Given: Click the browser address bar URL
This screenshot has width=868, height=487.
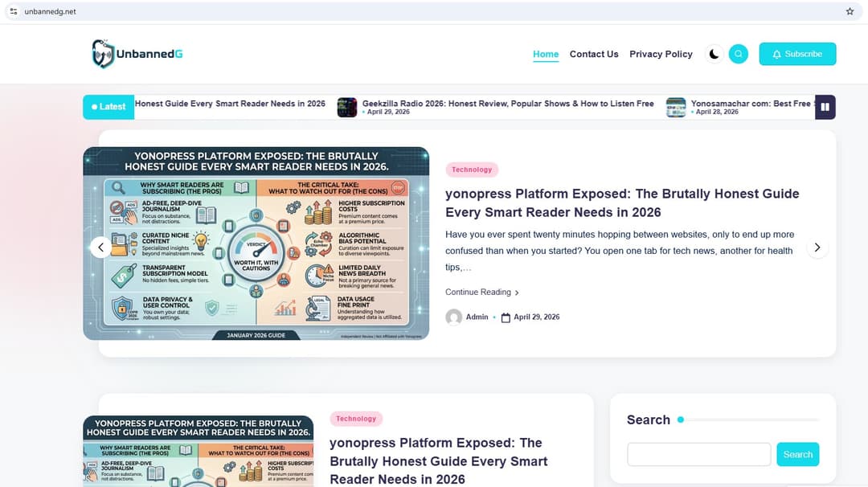Looking at the screenshot, I should [51, 11].
